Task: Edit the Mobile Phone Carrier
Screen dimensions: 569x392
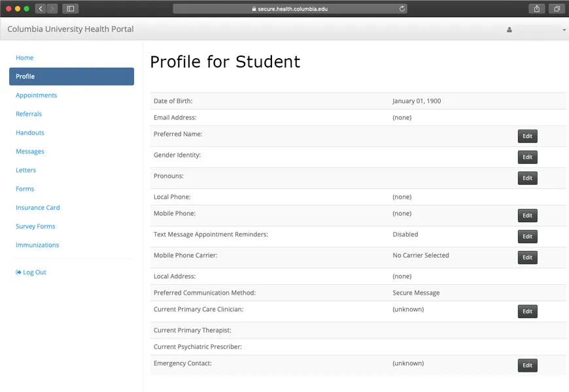Action: (x=527, y=257)
